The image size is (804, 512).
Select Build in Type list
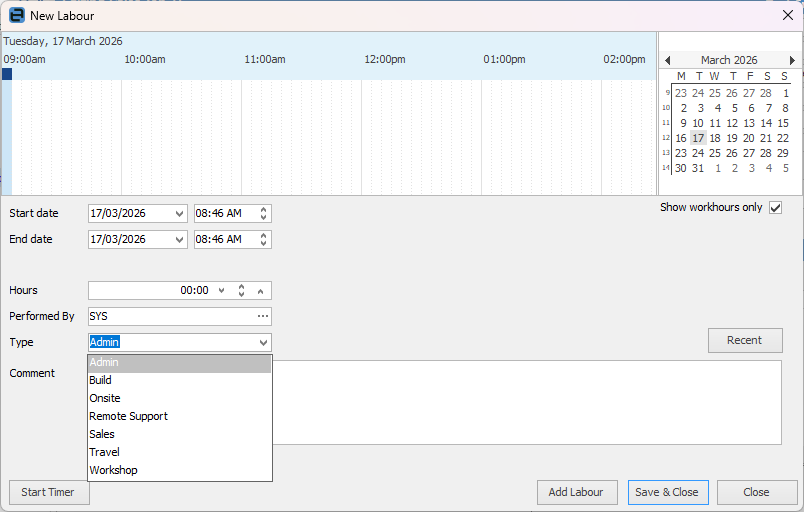pyautogui.click(x=179, y=380)
